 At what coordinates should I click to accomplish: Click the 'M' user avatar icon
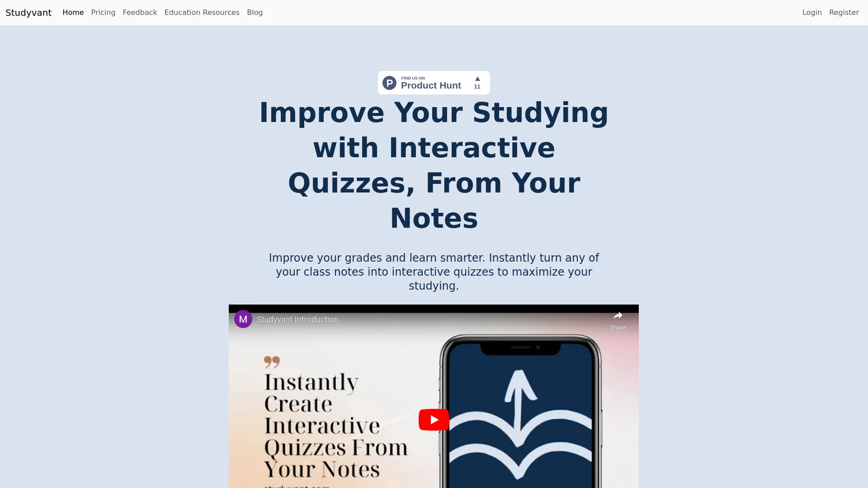[243, 319]
